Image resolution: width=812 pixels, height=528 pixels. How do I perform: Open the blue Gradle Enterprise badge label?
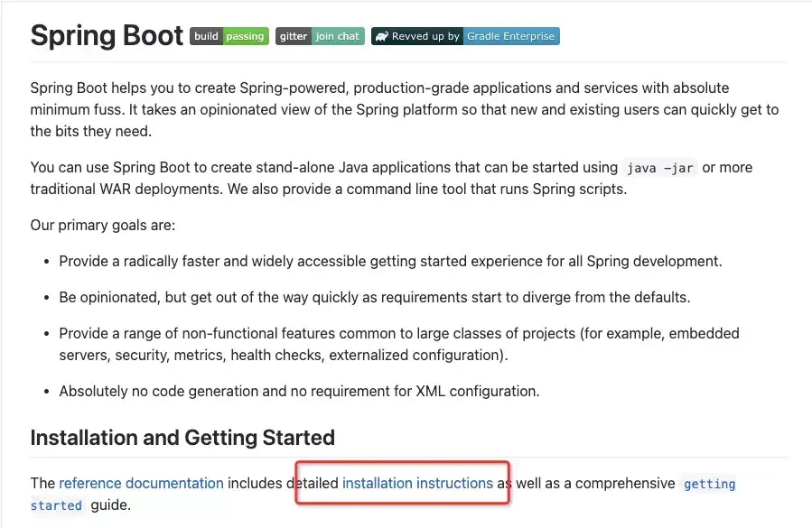(x=511, y=36)
